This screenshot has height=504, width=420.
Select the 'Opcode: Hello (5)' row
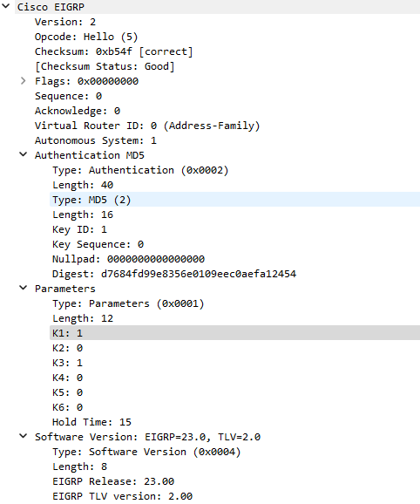click(x=86, y=37)
